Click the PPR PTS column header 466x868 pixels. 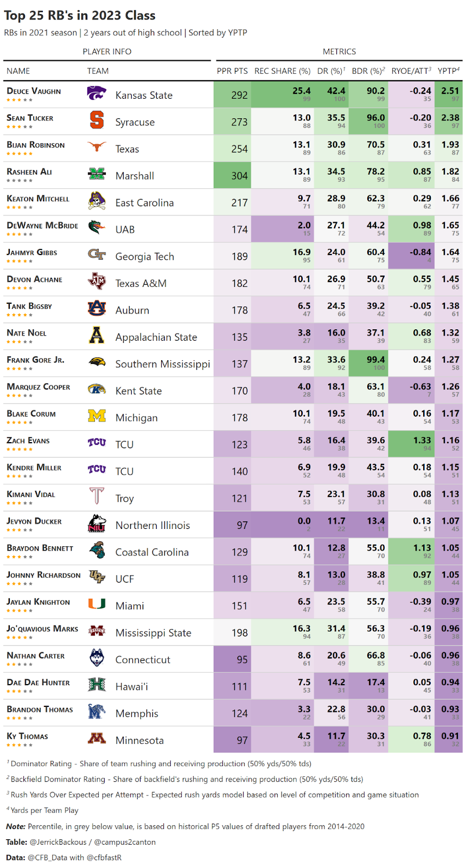click(232, 71)
